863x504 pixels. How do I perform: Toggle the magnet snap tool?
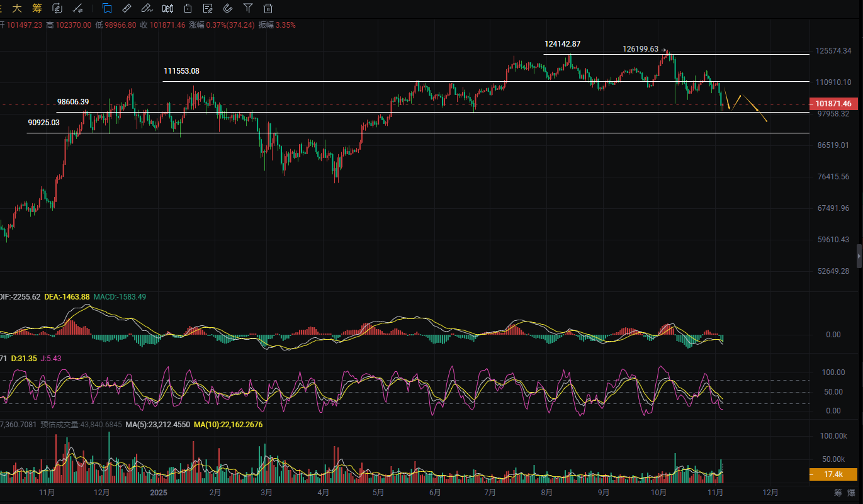point(228,8)
